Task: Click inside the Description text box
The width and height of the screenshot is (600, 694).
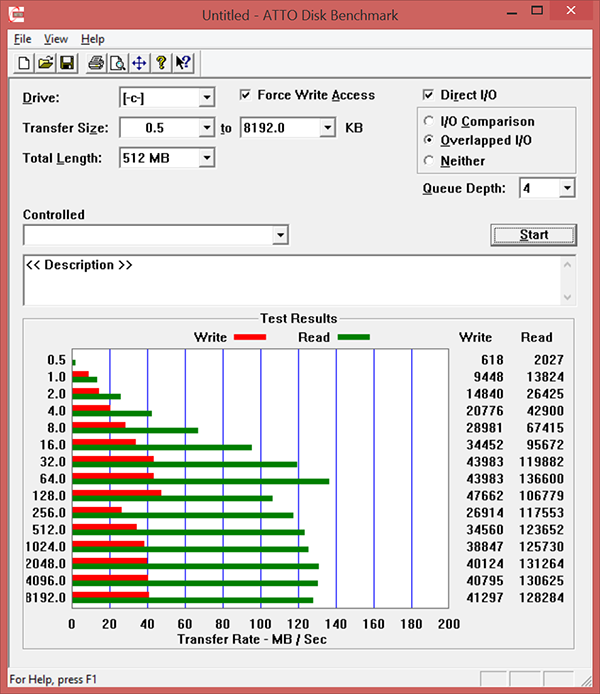Action: tap(292, 280)
